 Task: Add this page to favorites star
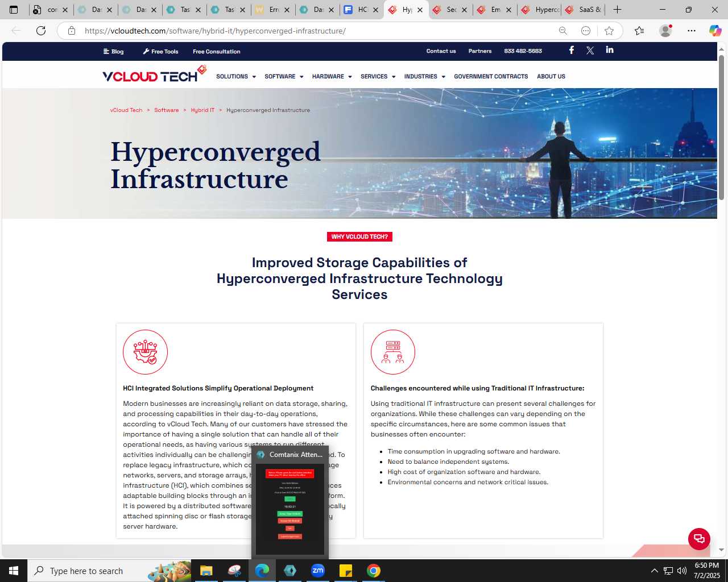click(609, 31)
